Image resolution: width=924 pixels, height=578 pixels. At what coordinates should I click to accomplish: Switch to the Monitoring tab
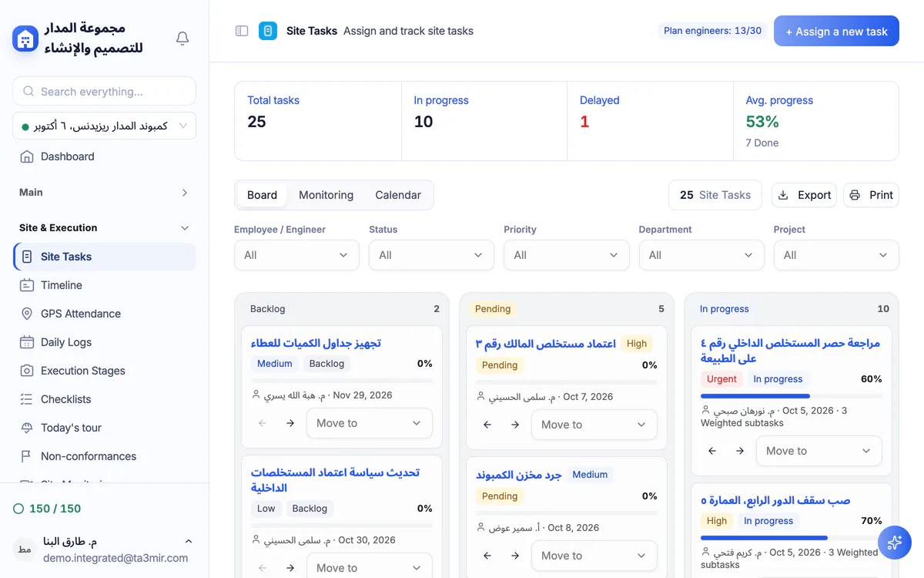pos(326,195)
